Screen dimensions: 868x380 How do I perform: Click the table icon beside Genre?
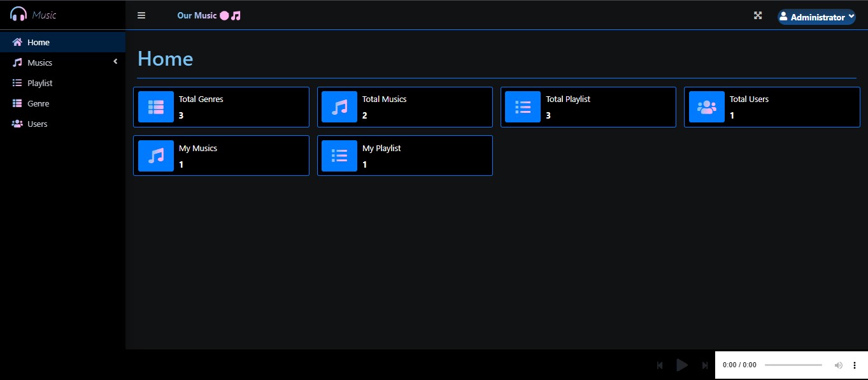tap(17, 103)
